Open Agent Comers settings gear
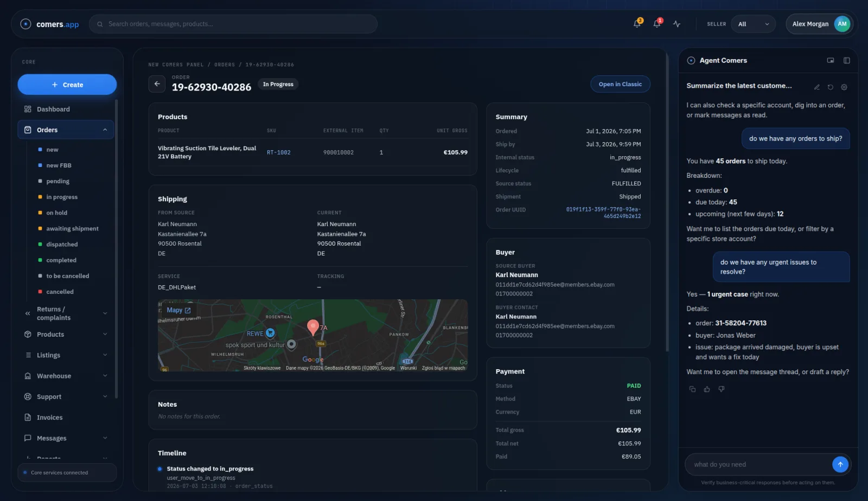Viewport: 868px width, 501px height. pyautogui.click(x=844, y=87)
